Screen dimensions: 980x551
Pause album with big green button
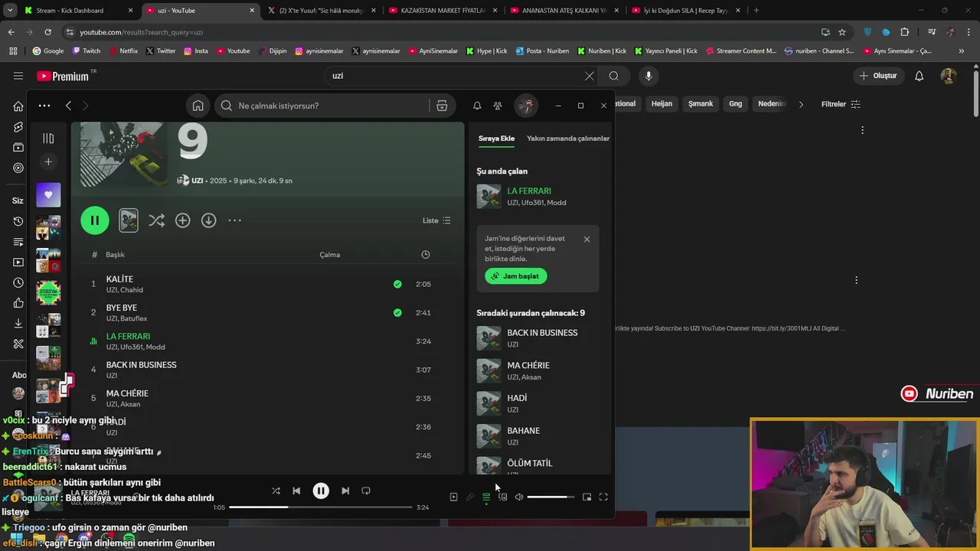[95, 220]
